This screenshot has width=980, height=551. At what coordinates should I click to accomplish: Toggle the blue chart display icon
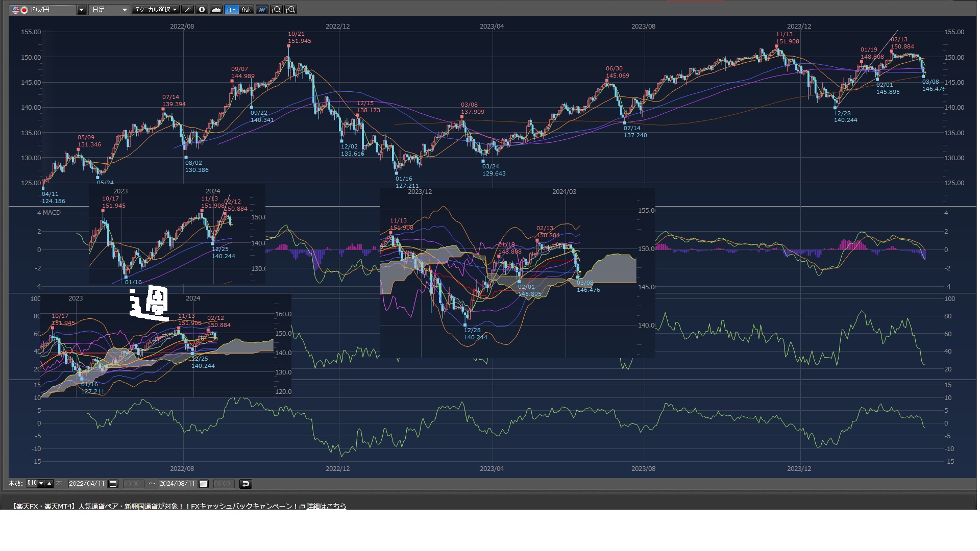coord(262,10)
